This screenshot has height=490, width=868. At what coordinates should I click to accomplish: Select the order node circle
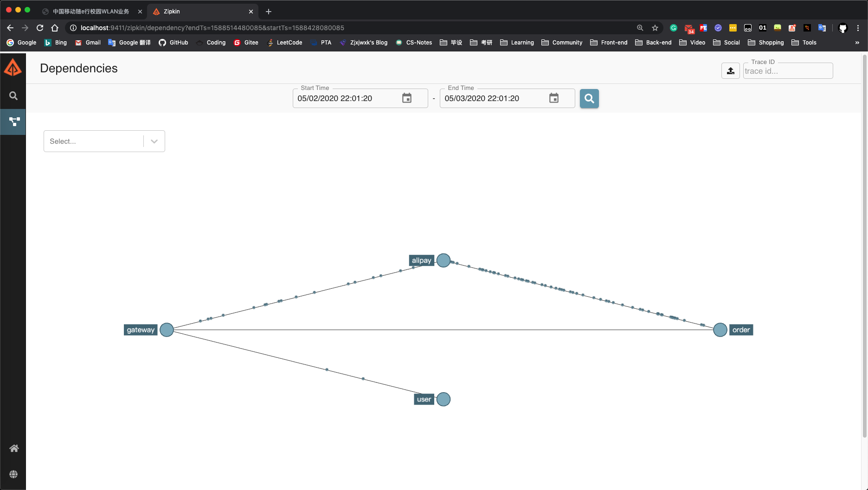(x=720, y=330)
